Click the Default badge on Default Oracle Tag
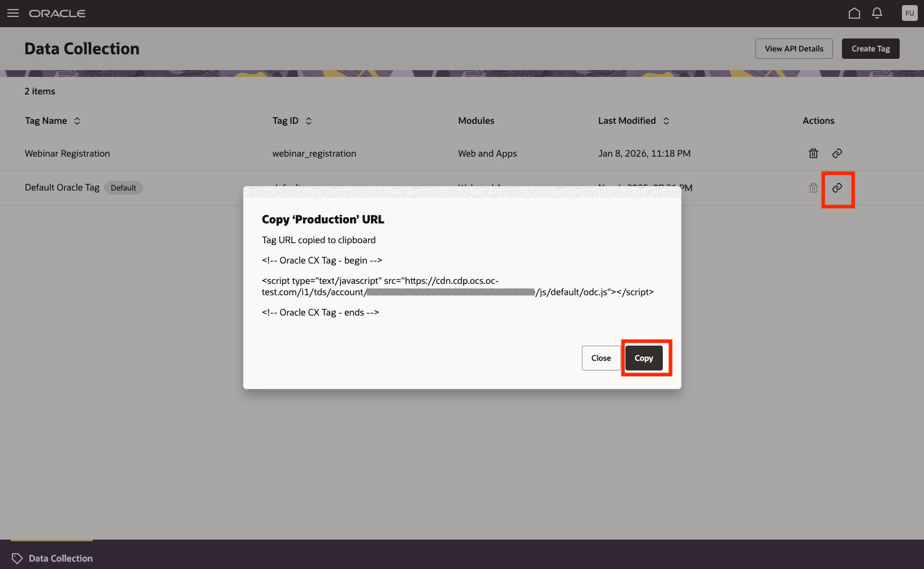This screenshot has height=569, width=924. tap(123, 187)
